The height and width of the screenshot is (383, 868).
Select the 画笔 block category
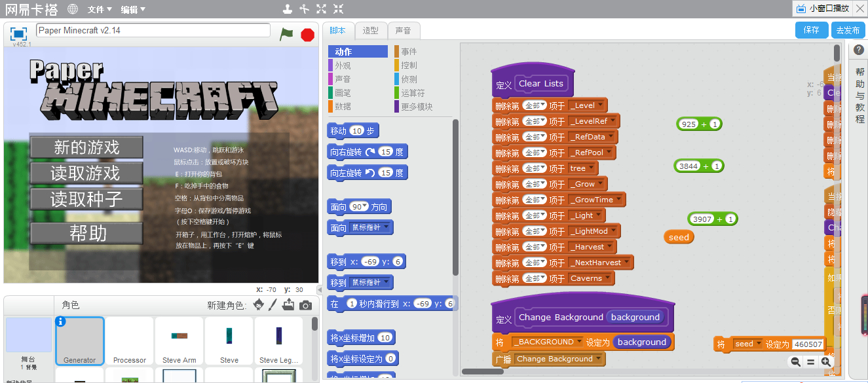click(358, 93)
